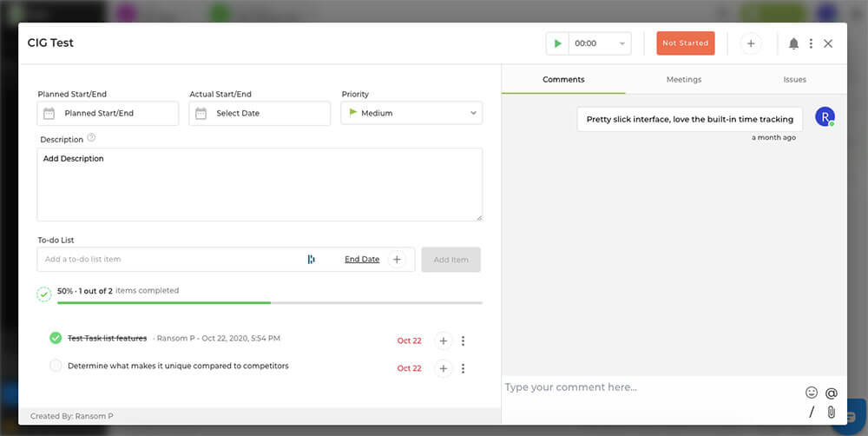868x436 pixels.
Task: Open three-dot menu on Determine what makes row
Action: [x=464, y=368]
